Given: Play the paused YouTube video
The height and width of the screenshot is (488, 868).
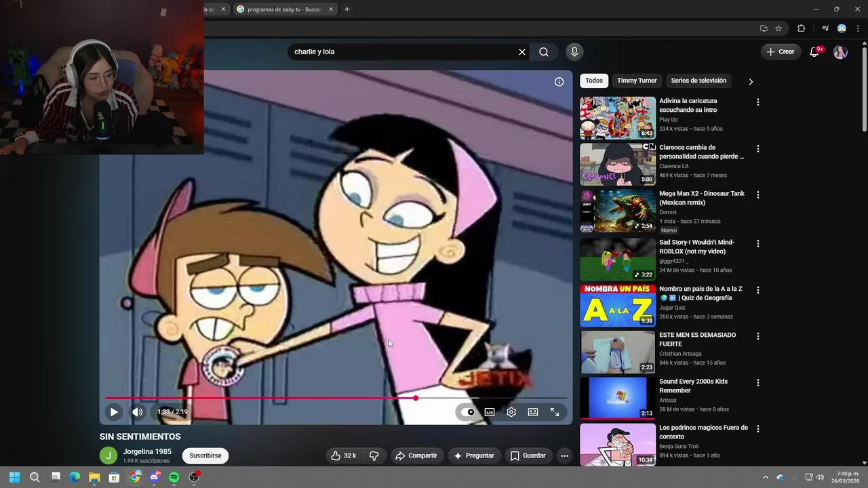Looking at the screenshot, I should 114,411.
